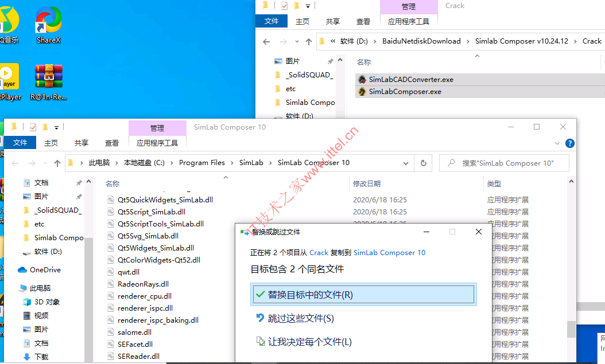Click the back arrow in Crack window
The image size is (605, 364).
coord(266,42)
